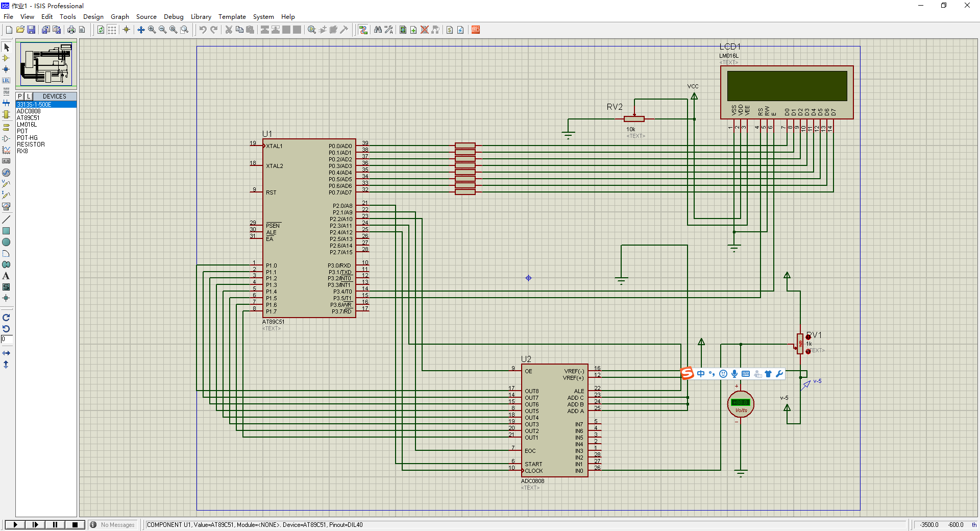Open the Design menu

coord(93,16)
